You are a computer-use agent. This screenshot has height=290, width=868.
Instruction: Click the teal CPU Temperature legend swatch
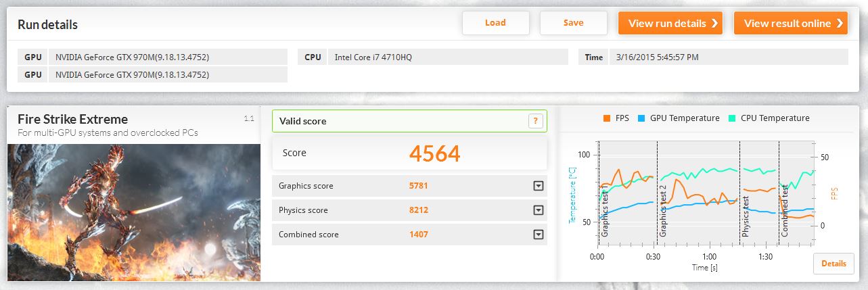click(x=731, y=118)
